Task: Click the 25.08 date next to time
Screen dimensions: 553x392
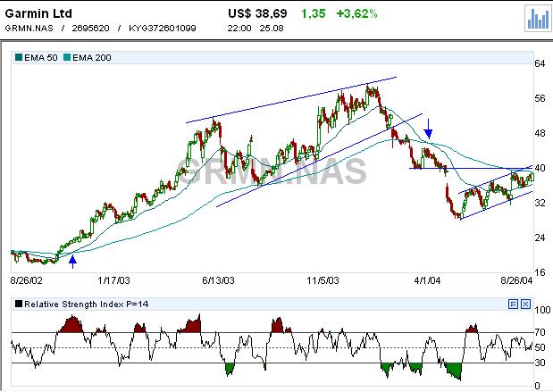Action: [272, 29]
